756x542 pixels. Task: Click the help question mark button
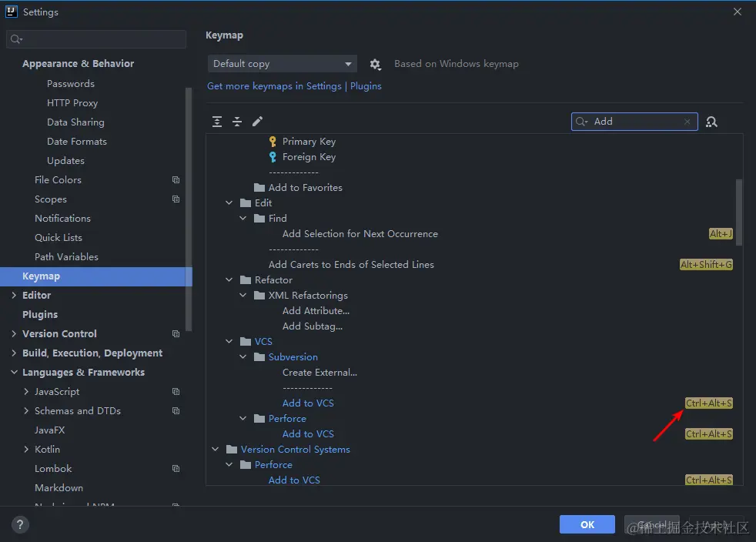[20, 524]
